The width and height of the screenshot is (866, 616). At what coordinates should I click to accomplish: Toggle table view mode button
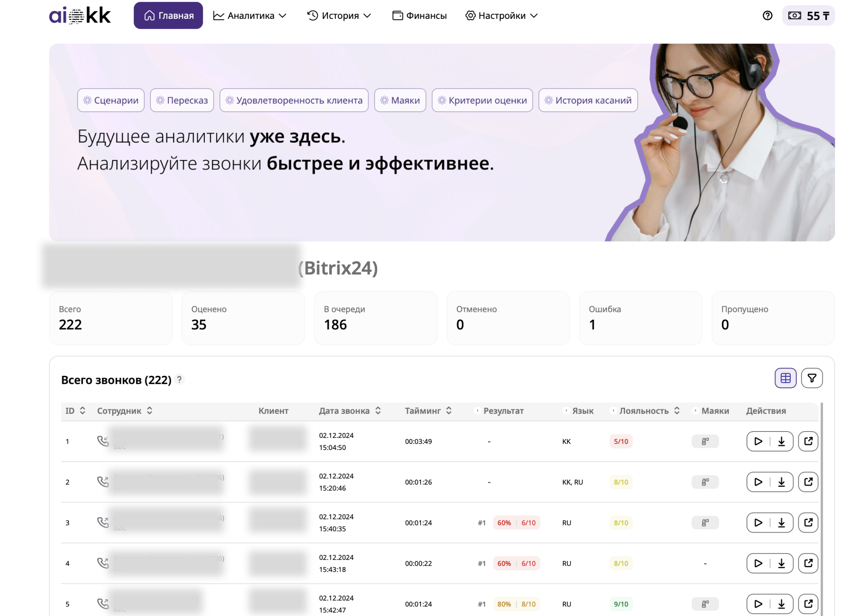(785, 378)
